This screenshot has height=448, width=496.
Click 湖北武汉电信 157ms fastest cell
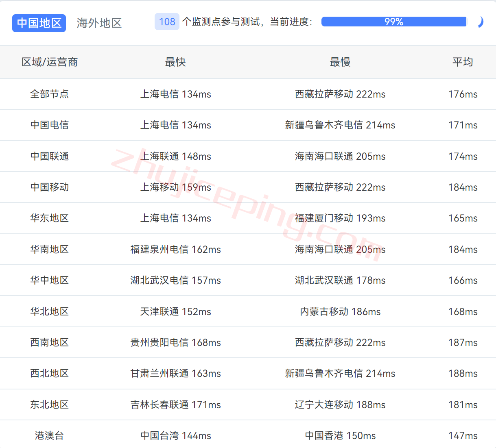(176, 281)
